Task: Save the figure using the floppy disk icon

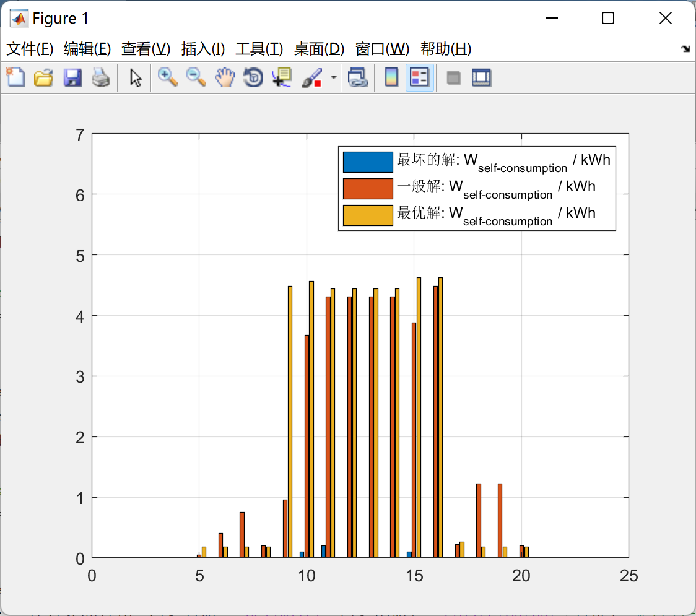Action: pyautogui.click(x=72, y=78)
